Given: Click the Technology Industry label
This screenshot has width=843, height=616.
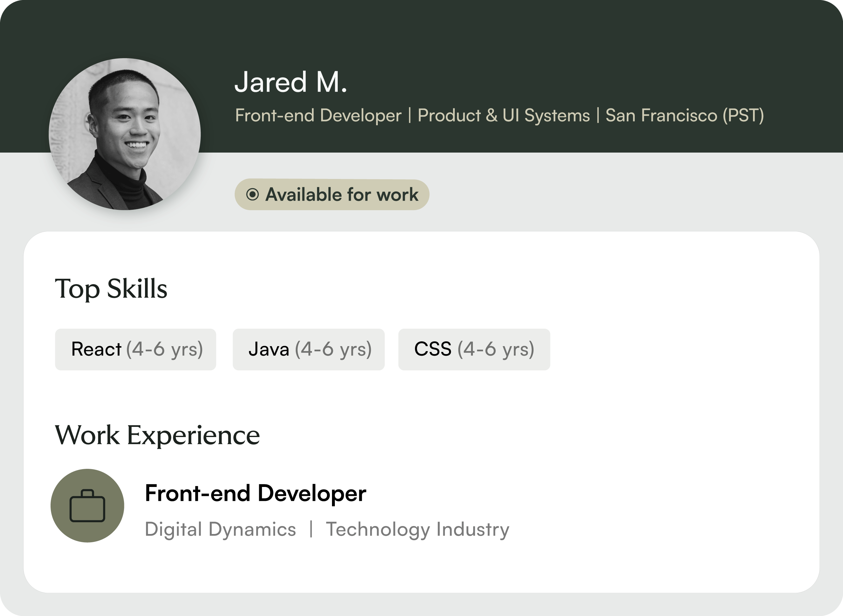Looking at the screenshot, I should [418, 529].
